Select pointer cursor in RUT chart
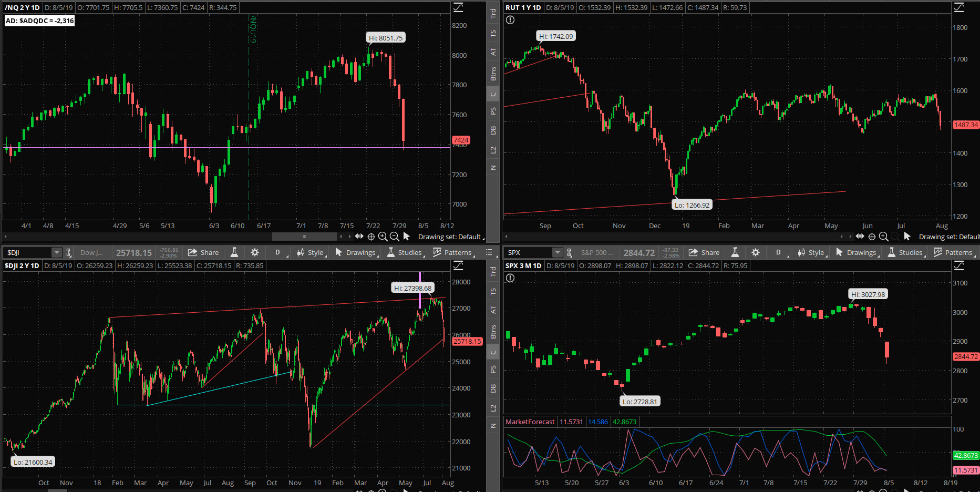Screen dimensions: 980x492 907,237
